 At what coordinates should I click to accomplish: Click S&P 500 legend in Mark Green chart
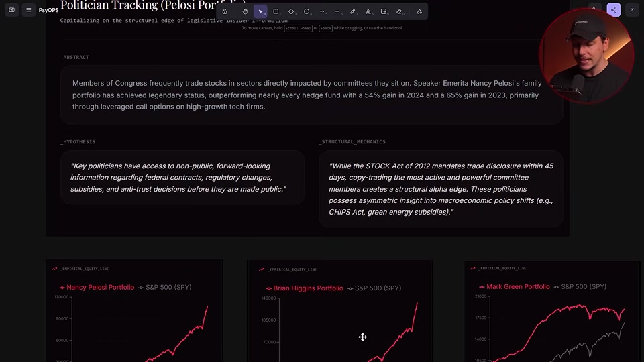tap(580, 286)
